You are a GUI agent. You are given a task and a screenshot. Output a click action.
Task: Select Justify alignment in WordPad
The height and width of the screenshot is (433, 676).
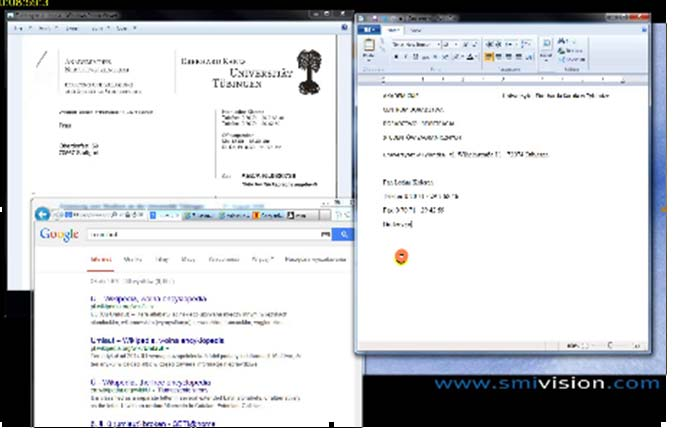[x=519, y=57]
